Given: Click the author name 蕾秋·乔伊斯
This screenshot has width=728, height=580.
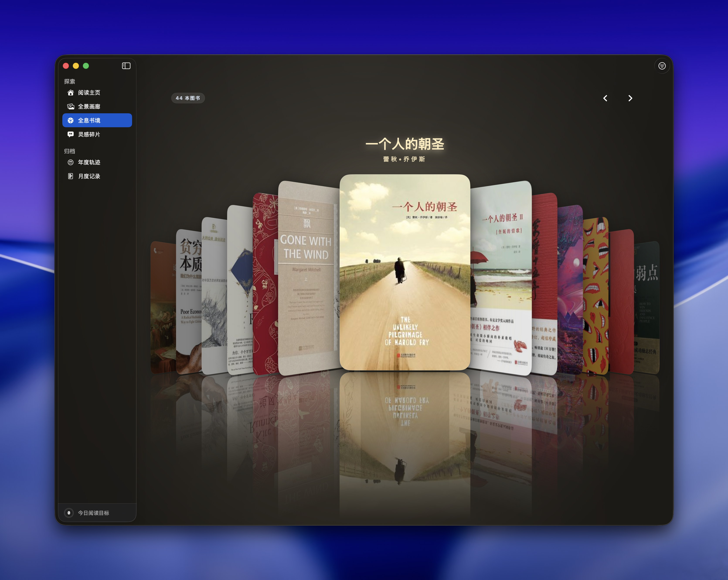Looking at the screenshot, I should point(404,159).
